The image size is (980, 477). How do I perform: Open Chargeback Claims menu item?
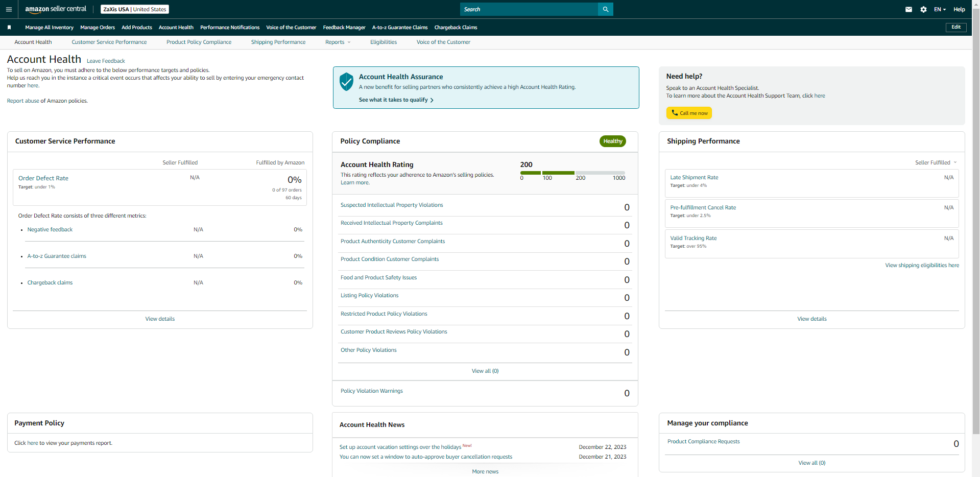(x=456, y=28)
